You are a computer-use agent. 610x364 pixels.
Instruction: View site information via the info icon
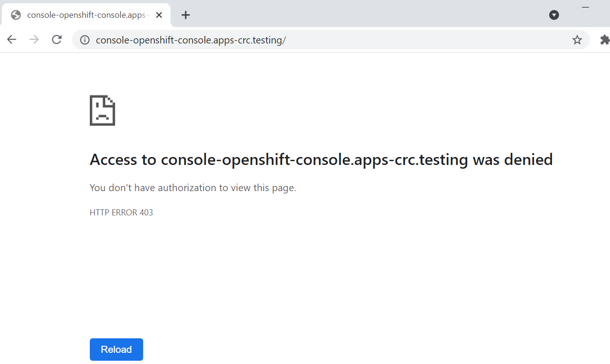[85, 40]
